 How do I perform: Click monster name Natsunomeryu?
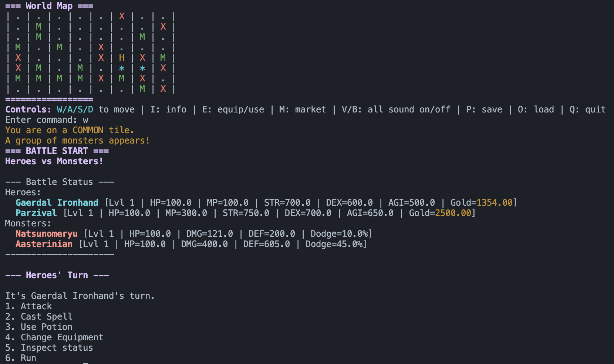[47, 234]
